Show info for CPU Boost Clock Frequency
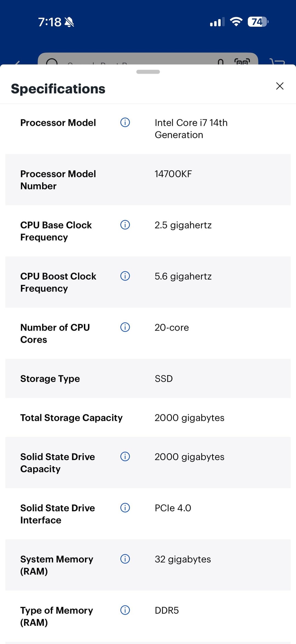The height and width of the screenshot is (644, 296). pyautogui.click(x=125, y=276)
